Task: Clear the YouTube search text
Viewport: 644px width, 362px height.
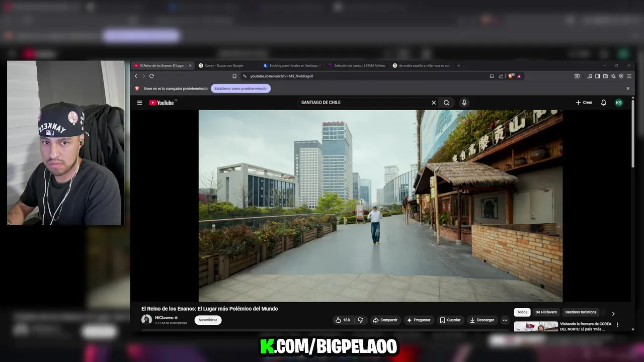Action: coord(434,103)
